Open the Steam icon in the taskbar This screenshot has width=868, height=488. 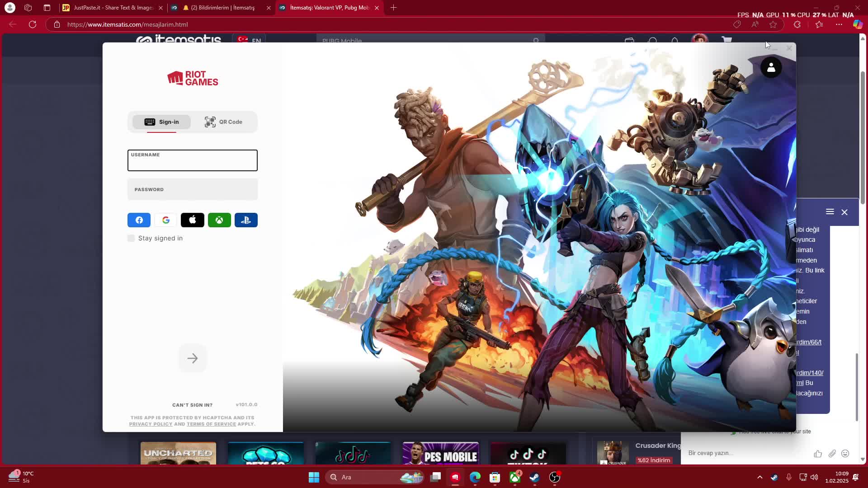534,477
